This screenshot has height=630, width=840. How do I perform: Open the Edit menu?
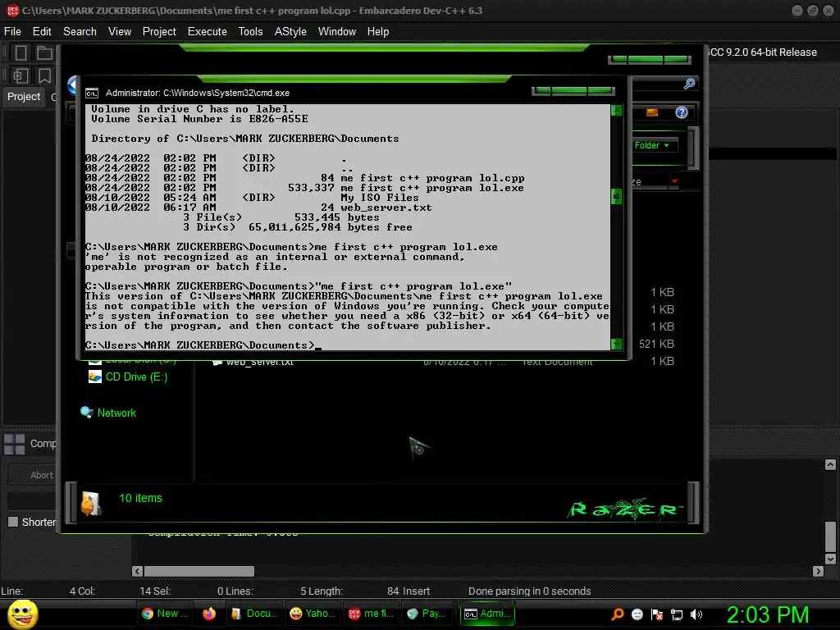[x=42, y=32]
